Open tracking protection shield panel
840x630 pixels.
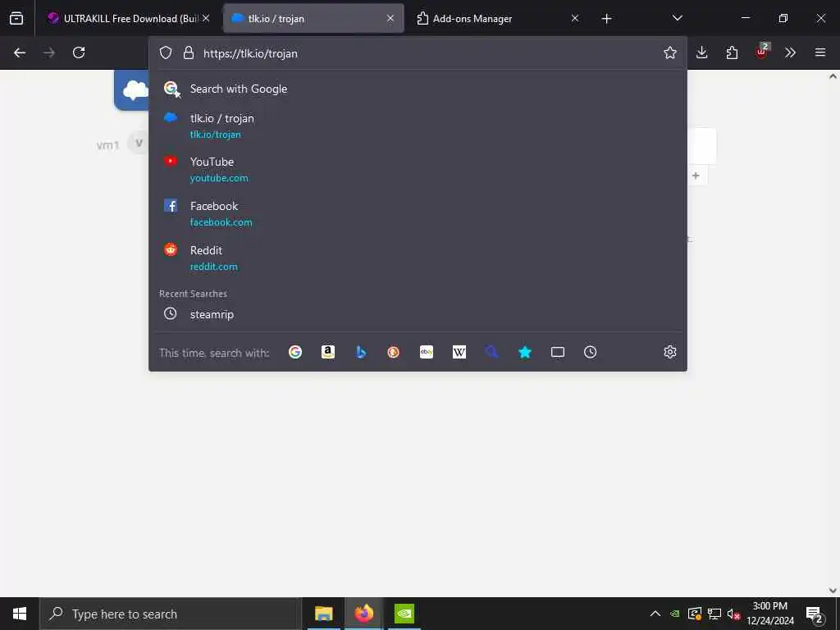tap(166, 52)
